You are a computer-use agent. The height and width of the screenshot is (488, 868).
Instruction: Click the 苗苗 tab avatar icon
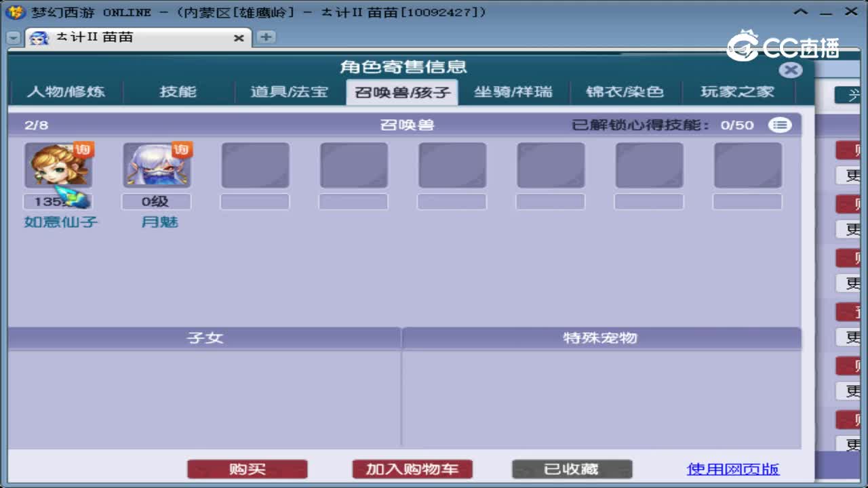[39, 38]
